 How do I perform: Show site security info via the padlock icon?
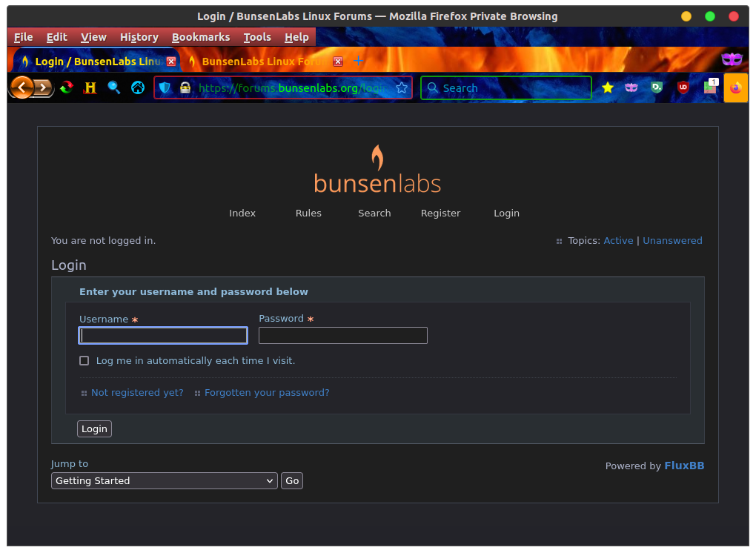185,87
